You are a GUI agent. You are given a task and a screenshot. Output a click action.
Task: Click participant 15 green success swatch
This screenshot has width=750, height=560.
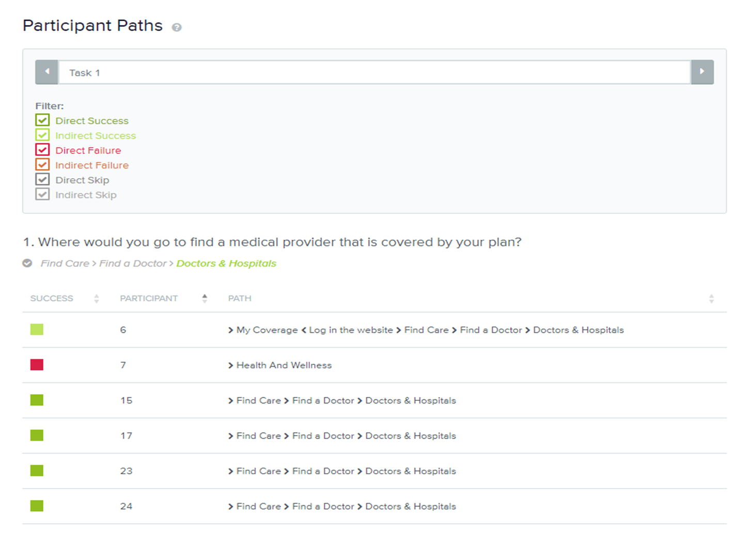click(x=37, y=400)
